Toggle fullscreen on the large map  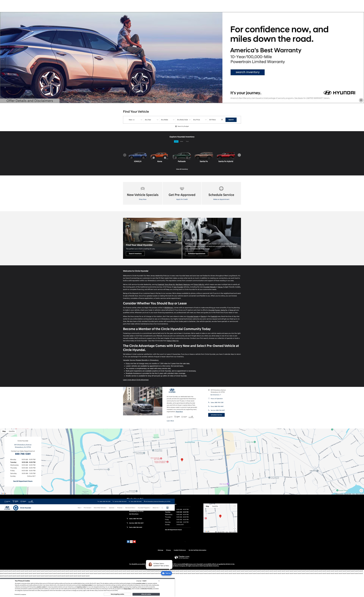(x=361, y=431)
